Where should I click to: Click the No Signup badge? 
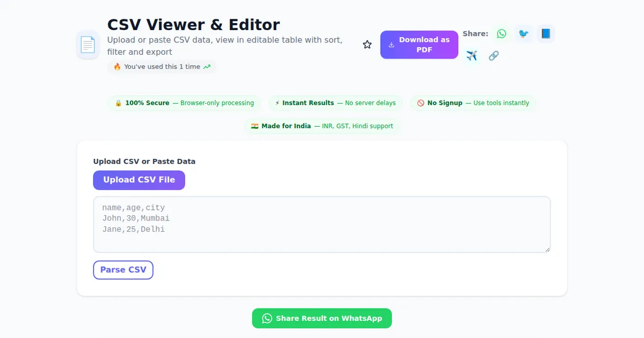click(x=473, y=102)
